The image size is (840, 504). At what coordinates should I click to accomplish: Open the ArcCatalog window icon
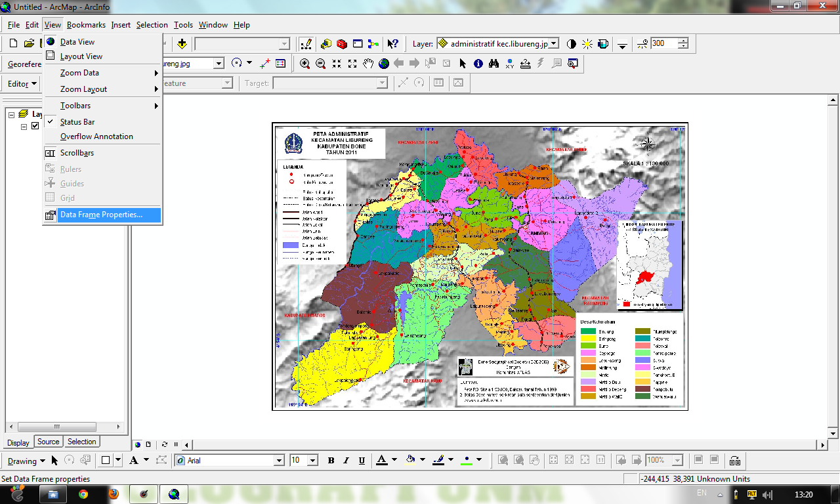tap(326, 44)
